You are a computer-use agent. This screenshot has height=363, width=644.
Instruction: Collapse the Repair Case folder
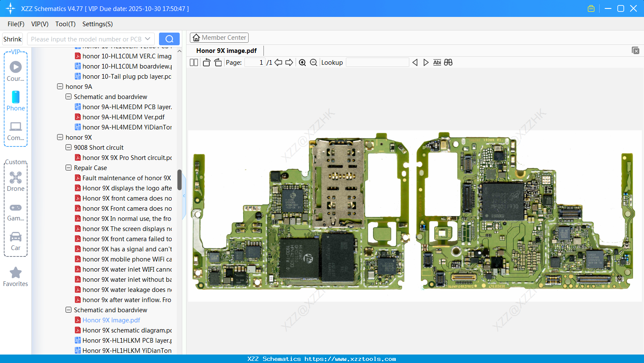click(69, 168)
